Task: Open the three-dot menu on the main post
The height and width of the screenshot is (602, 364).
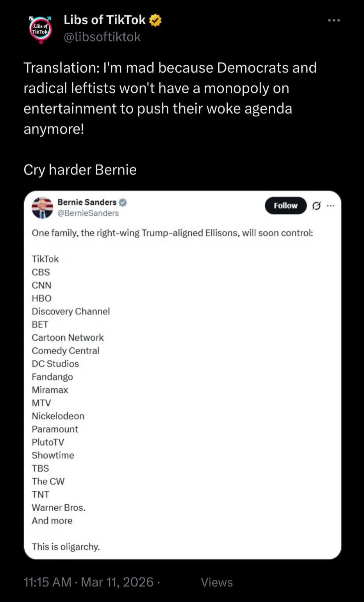Action: (334, 20)
